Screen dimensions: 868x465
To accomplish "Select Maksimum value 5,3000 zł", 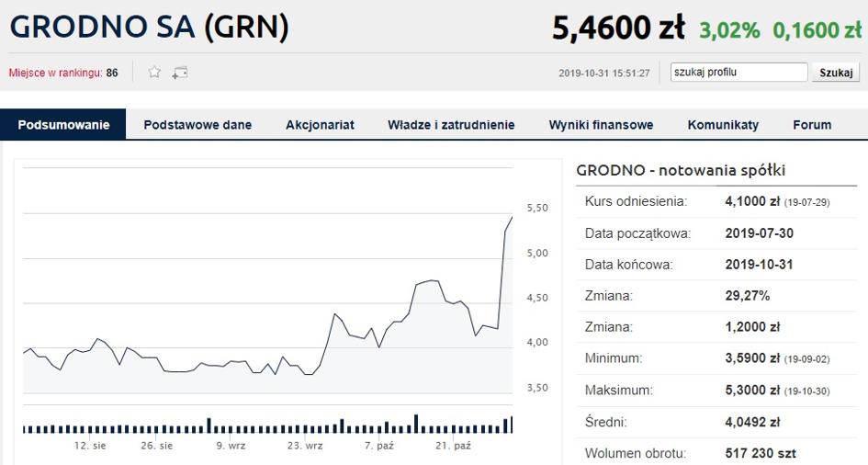I will 752,391.
